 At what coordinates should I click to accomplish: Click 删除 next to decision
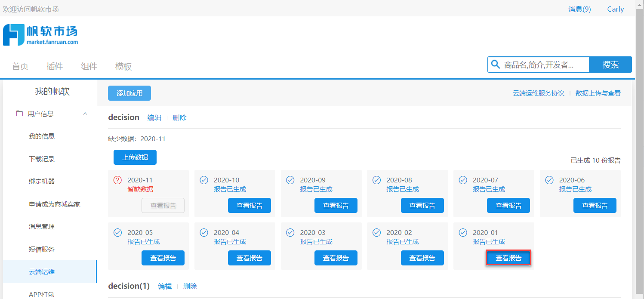point(179,117)
